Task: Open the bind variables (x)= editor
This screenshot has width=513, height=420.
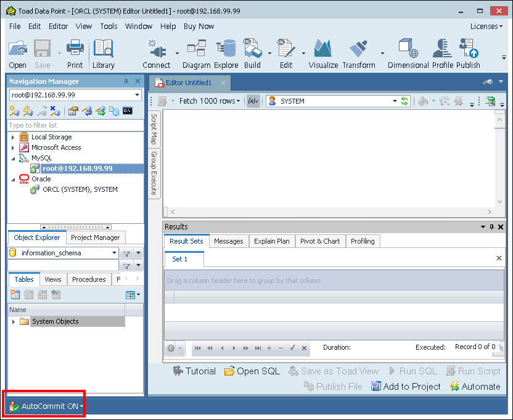Action: pyautogui.click(x=253, y=101)
